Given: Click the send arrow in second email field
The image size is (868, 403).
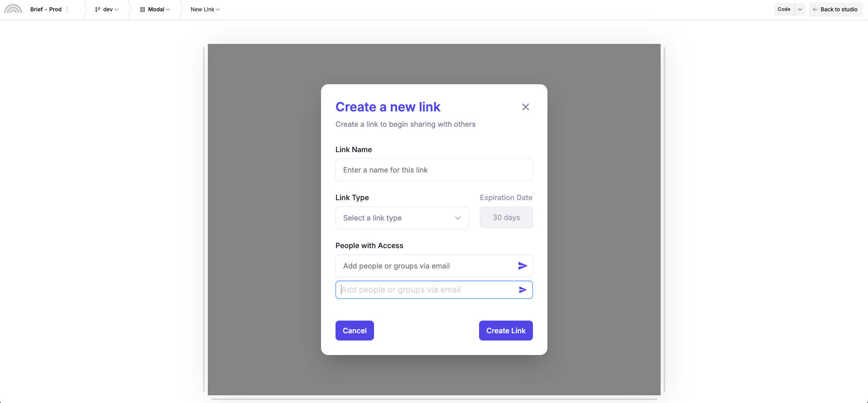Looking at the screenshot, I should click(x=523, y=290).
